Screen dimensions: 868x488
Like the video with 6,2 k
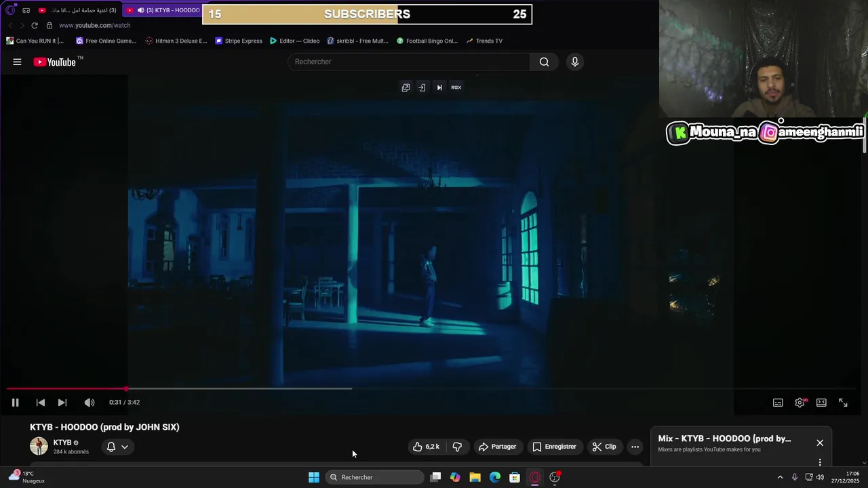(x=426, y=447)
